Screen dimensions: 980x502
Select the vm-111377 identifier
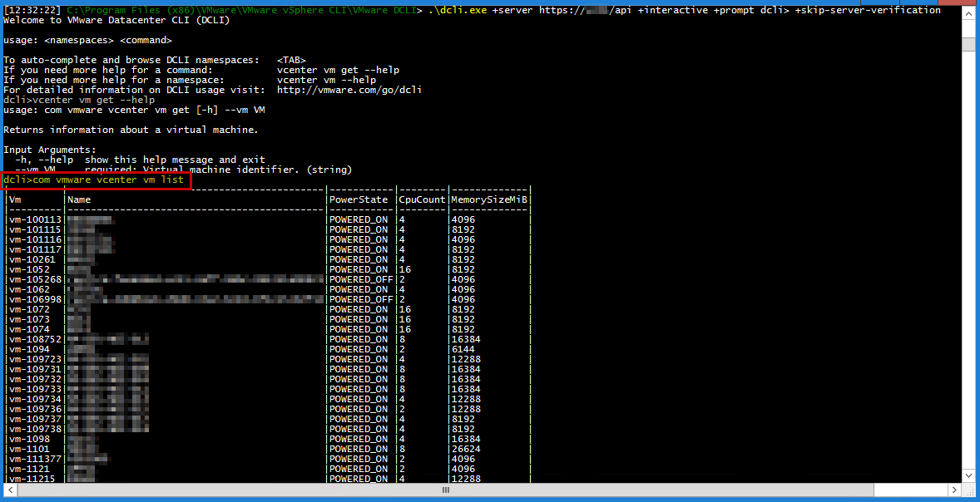pyautogui.click(x=35, y=460)
